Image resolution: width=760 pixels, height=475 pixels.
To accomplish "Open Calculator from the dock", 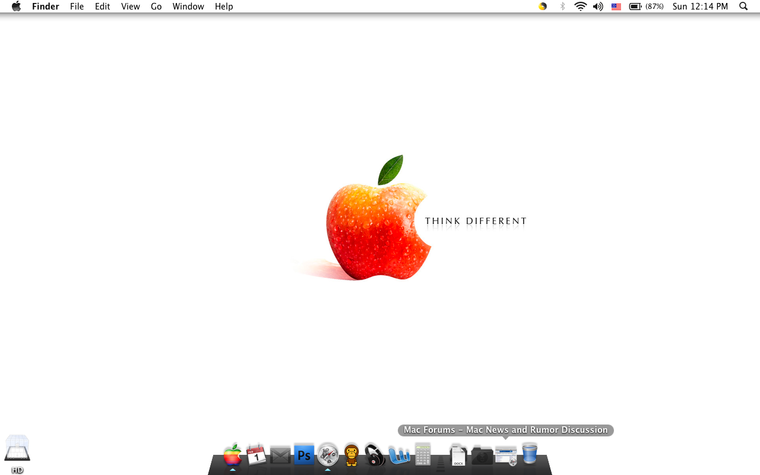I will (x=423, y=455).
